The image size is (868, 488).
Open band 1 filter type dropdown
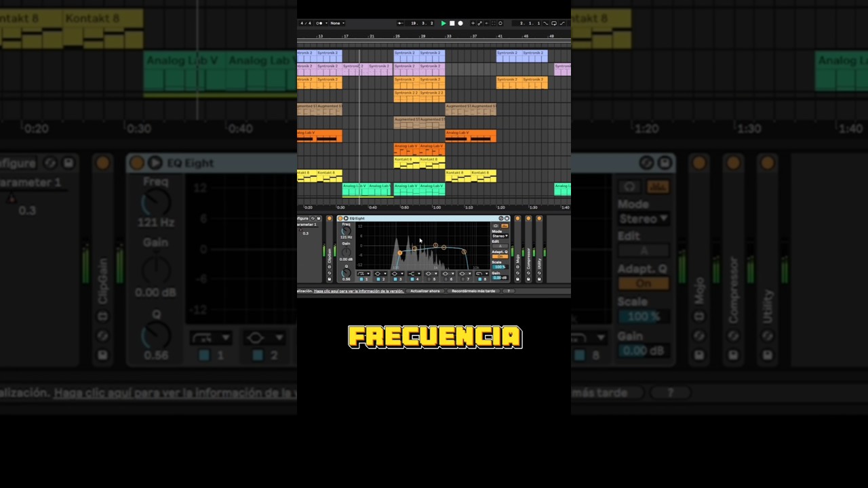click(x=363, y=274)
